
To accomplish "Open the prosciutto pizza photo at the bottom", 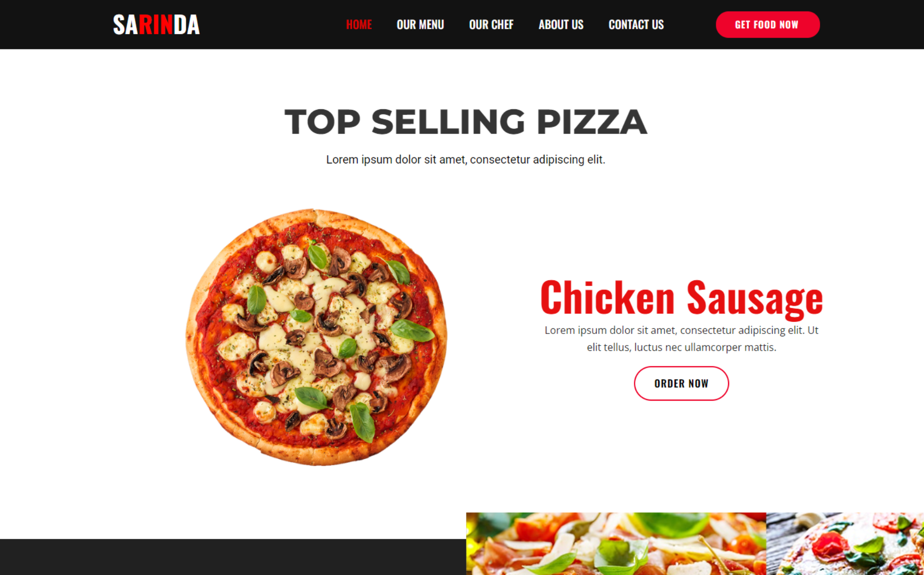I will 616,544.
